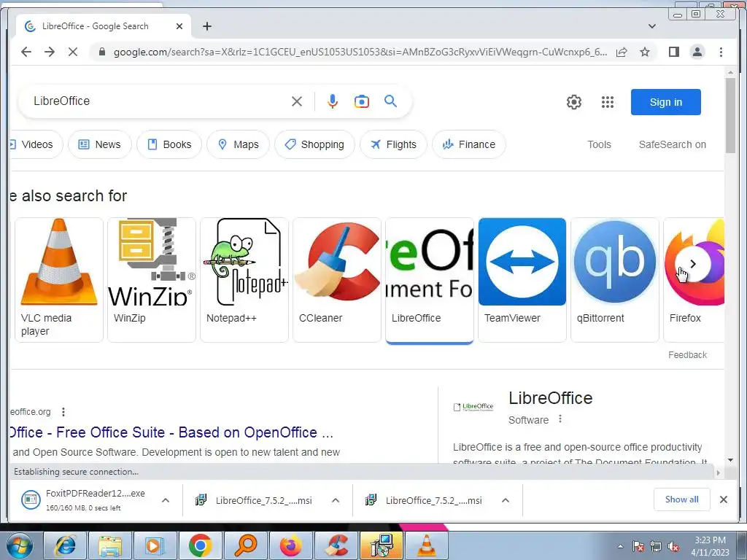
Task: Switch to the Flights search tab
Action: coord(393,144)
